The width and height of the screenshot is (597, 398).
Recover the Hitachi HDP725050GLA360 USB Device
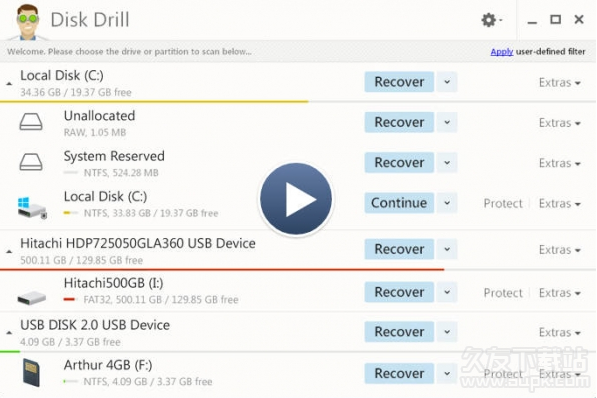(x=399, y=249)
